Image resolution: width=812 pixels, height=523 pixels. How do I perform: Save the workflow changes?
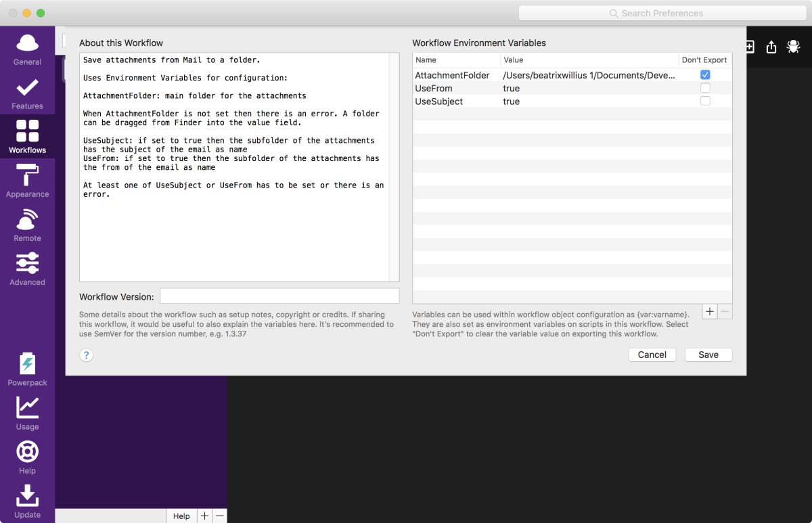708,355
